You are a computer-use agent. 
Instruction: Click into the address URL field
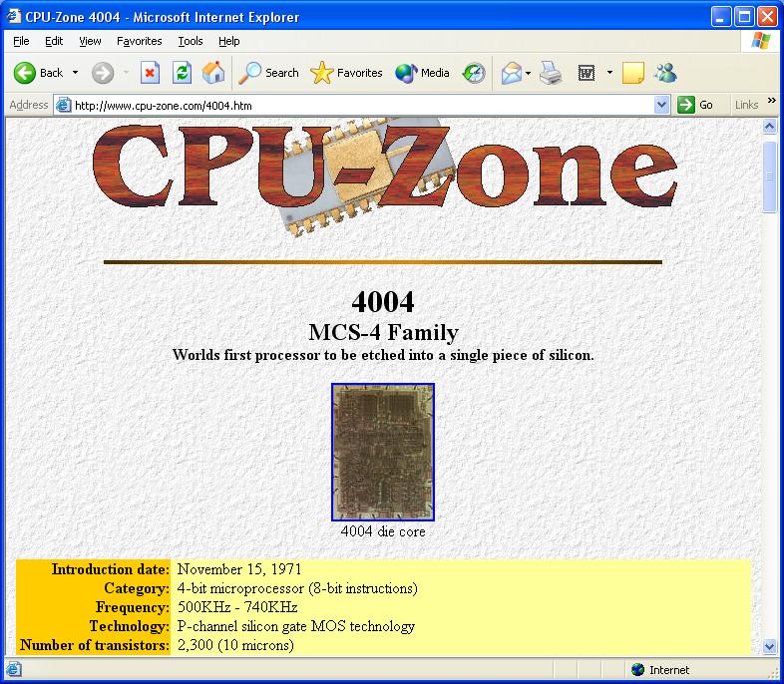[x=362, y=105]
